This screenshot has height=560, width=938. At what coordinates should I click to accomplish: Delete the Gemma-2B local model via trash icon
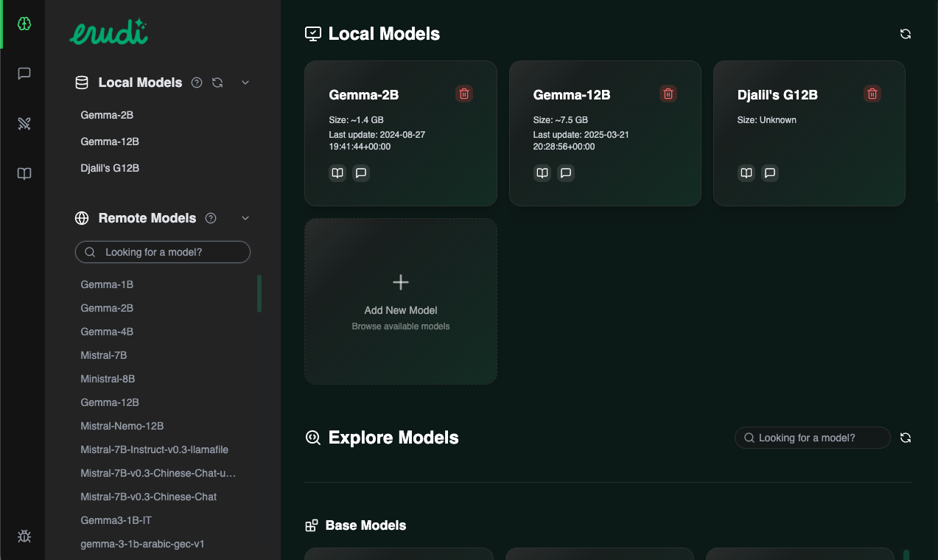coord(463,94)
